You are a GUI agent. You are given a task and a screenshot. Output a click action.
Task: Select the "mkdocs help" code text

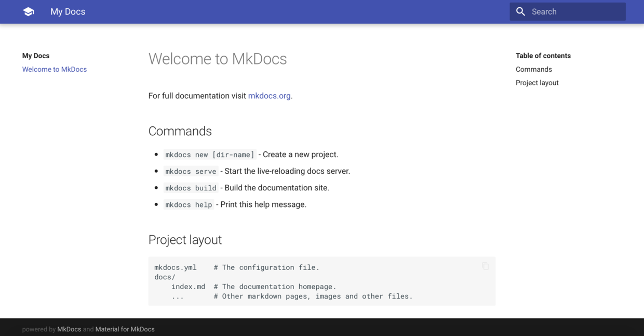coord(189,204)
